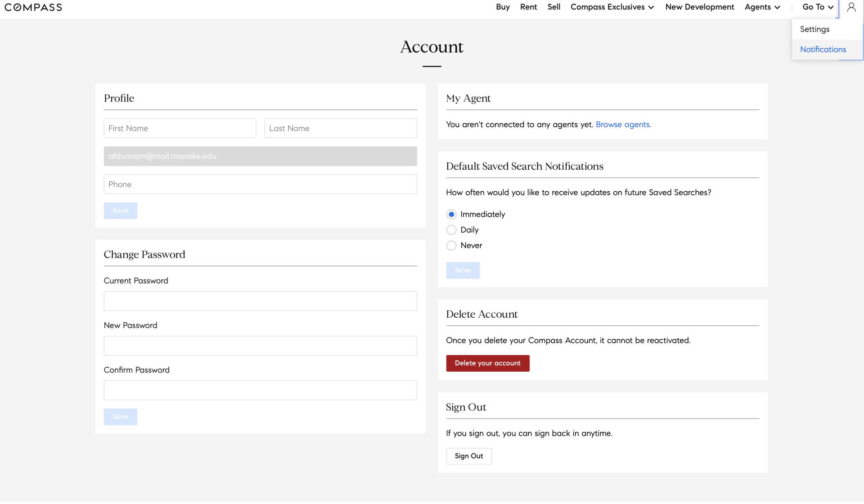Open the Buy menu item
The image size is (864, 504).
[503, 7]
